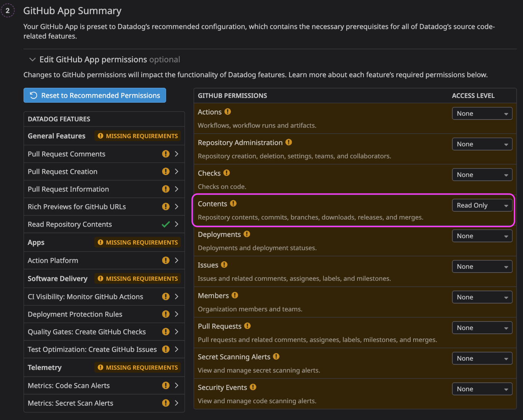The width and height of the screenshot is (523, 420).
Task: Click the warning icon next to Actions permission
Action: coord(228,112)
